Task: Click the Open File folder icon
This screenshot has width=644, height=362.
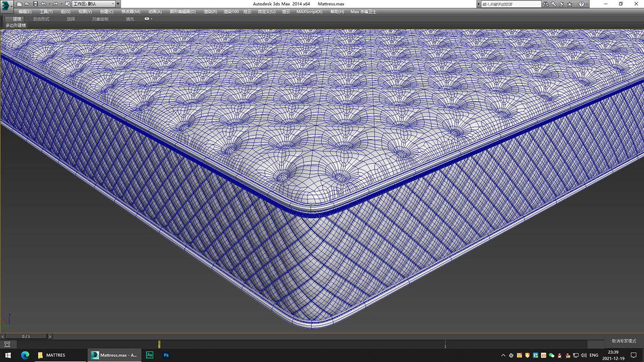Action: pos(28,4)
